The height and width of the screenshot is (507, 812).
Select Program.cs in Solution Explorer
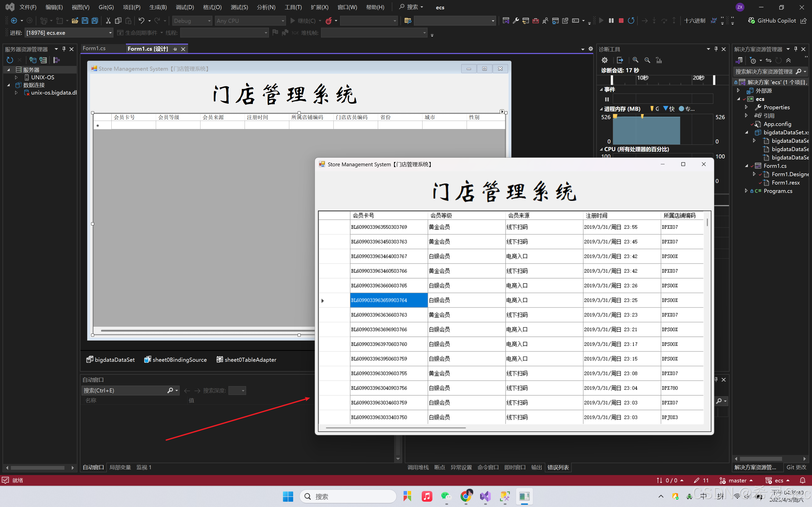pyautogui.click(x=778, y=191)
